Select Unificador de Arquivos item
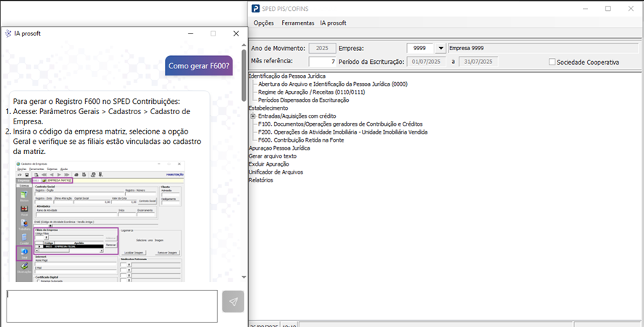 [x=276, y=172]
